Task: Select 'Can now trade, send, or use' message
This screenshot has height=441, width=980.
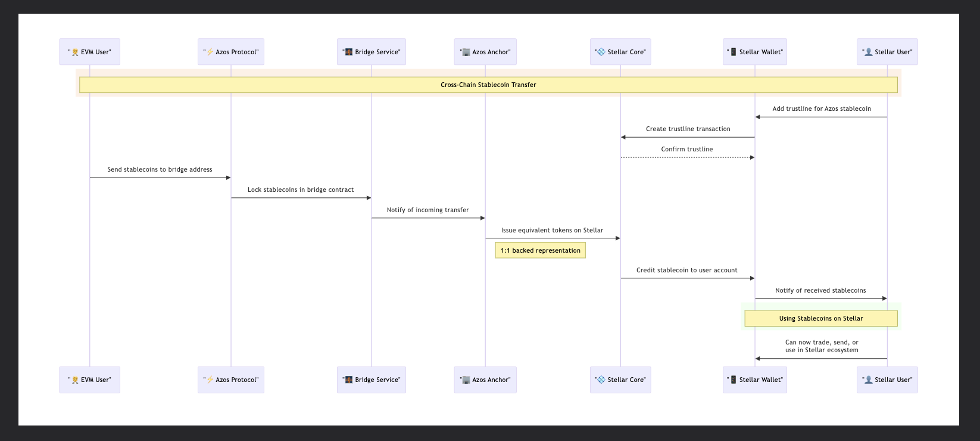Action: point(822,346)
